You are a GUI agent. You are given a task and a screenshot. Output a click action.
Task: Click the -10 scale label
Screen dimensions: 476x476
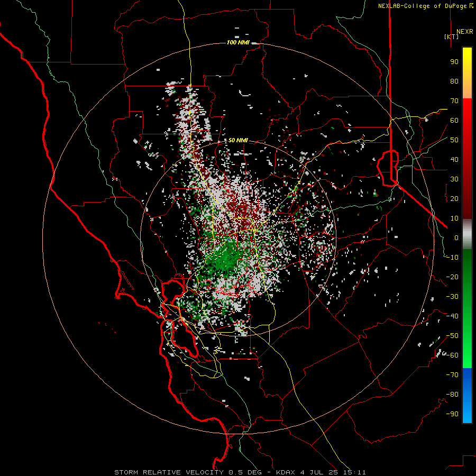(x=452, y=258)
